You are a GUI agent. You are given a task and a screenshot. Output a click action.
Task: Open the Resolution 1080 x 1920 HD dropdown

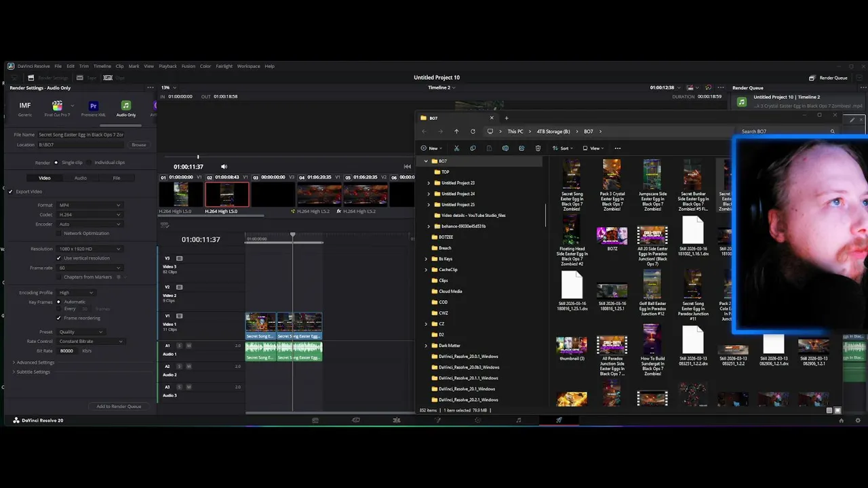[x=90, y=249]
